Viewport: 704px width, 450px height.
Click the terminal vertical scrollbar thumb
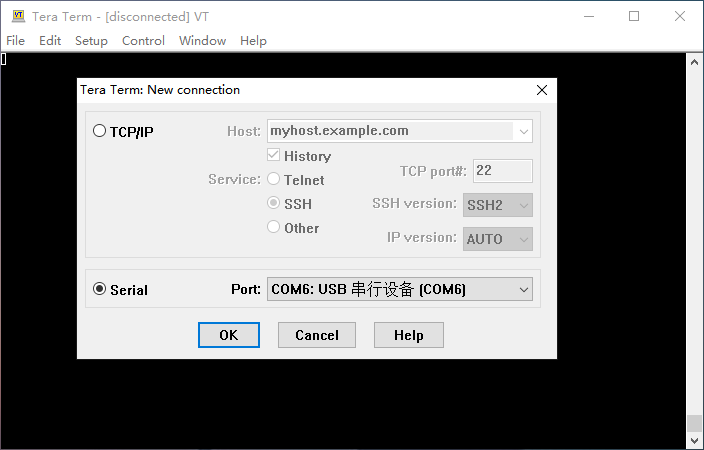694,423
